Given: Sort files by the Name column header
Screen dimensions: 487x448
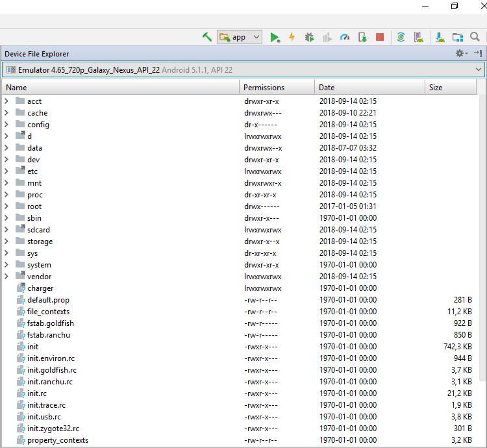Looking at the screenshot, I should (x=120, y=87).
